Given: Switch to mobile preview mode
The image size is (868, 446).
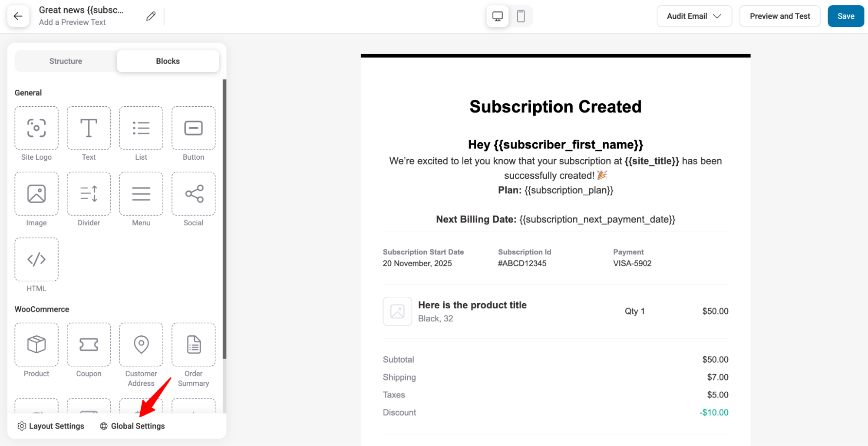Looking at the screenshot, I should (521, 16).
